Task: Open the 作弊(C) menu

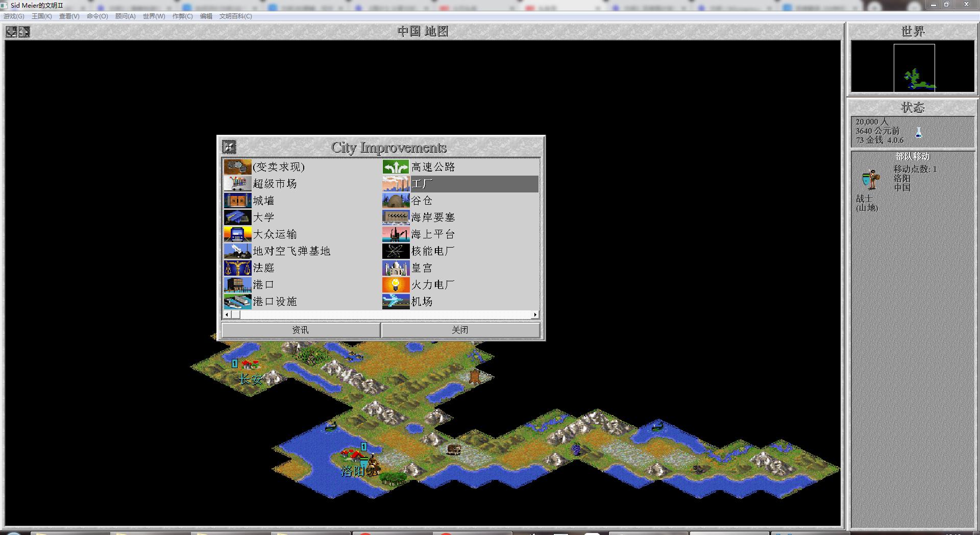Action: click(x=183, y=16)
